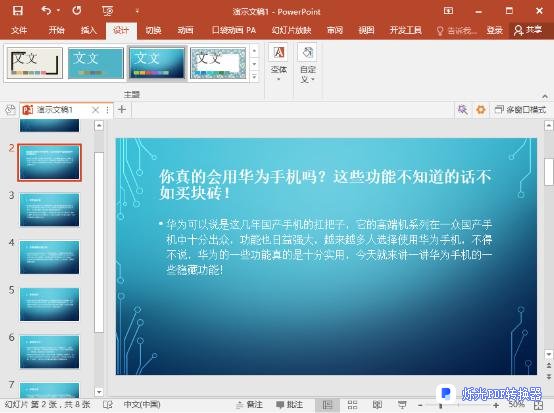Toggle the 批注 comments pane
Image resolution: width=554 pixels, height=413 pixels.
click(289, 405)
